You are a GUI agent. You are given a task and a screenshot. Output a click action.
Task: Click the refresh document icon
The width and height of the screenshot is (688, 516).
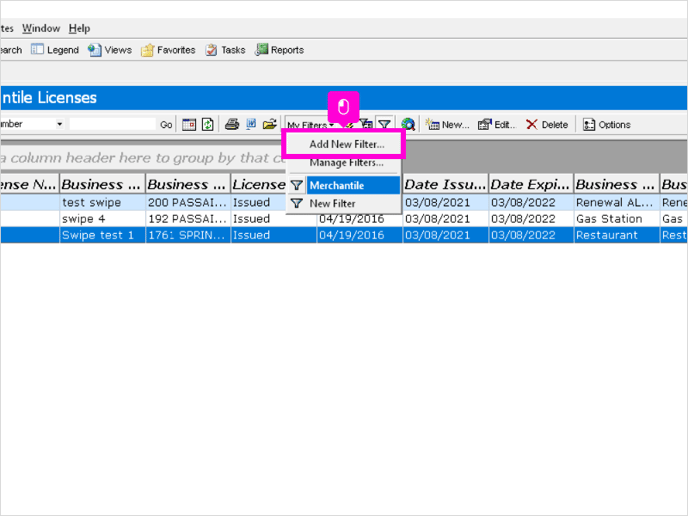coord(208,125)
